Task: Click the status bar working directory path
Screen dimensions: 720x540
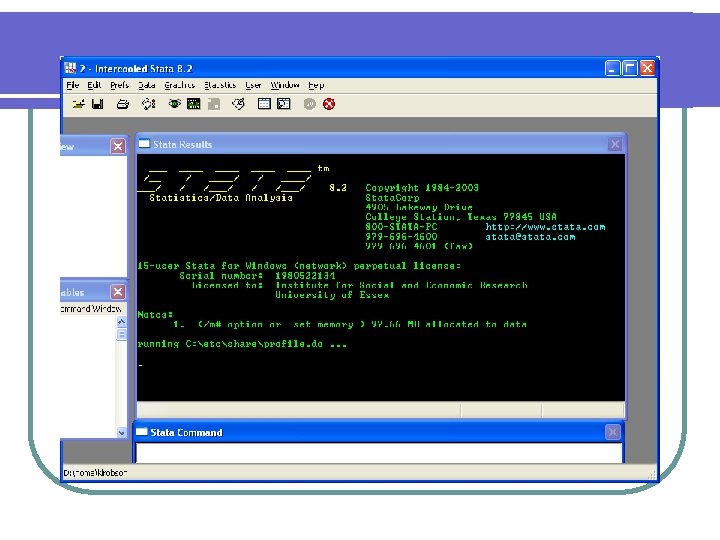Action: (x=96, y=472)
